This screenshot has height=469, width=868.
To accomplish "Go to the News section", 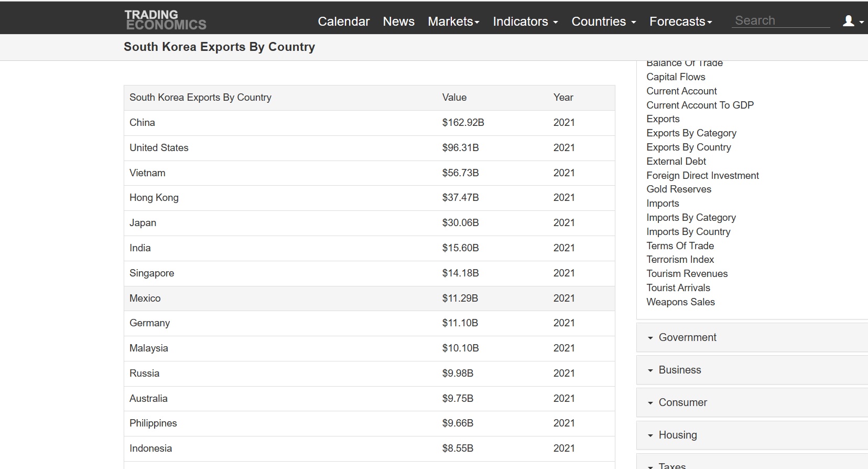I will pos(398,22).
